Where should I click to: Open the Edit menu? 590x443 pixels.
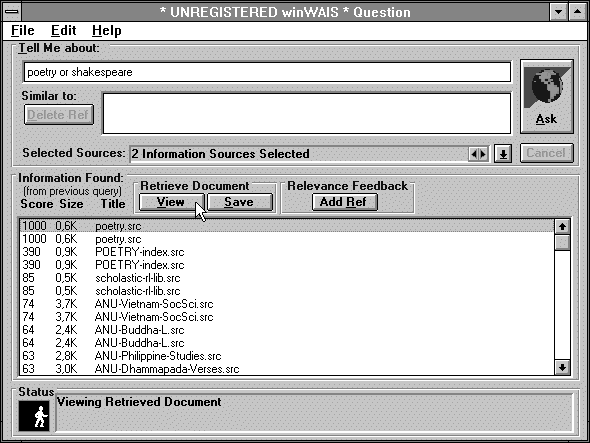pyautogui.click(x=64, y=30)
